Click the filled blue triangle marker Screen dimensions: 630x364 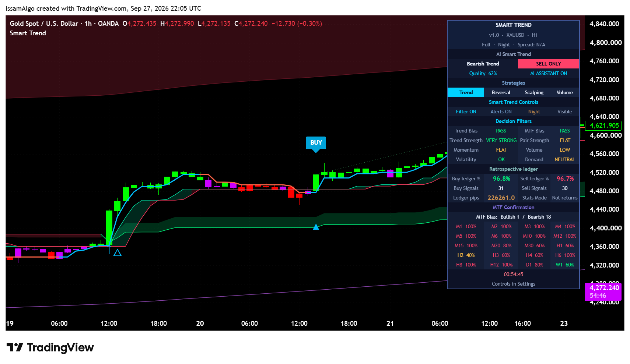point(316,227)
